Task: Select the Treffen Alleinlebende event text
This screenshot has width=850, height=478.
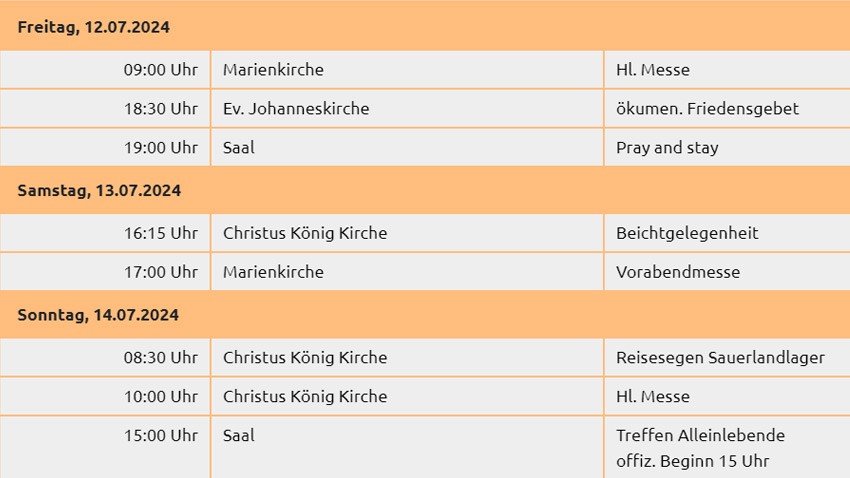Action: 700,436
